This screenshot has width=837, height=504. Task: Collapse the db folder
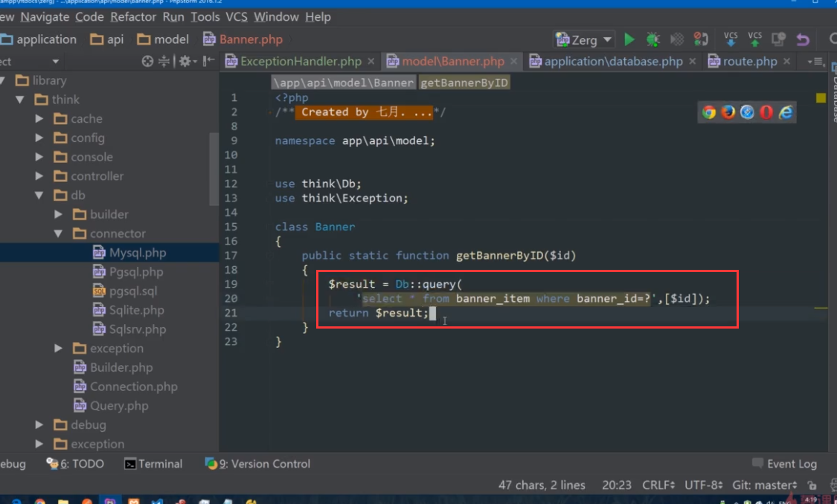click(39, 196)
